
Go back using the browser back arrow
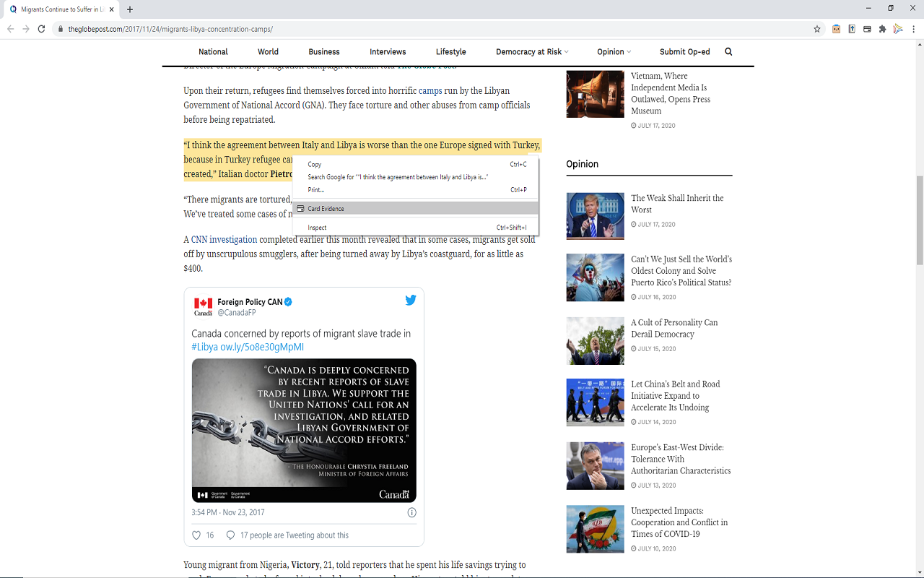coord(10,29)
